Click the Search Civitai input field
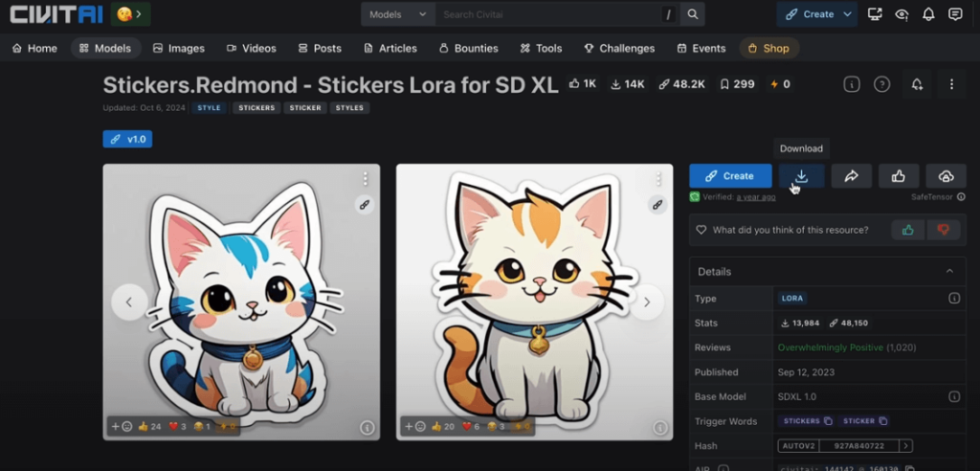Viewport: 980px width, 471px height. (x=546, y=14)
